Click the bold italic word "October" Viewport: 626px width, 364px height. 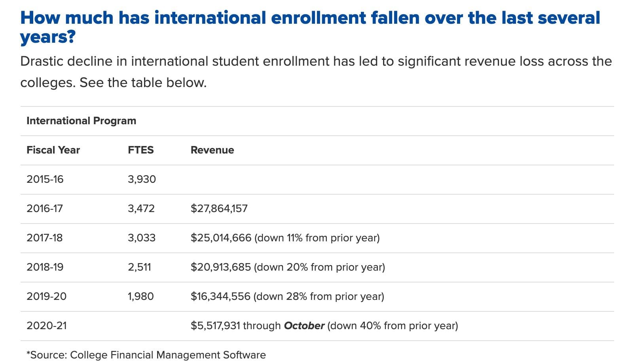(304, 326)
